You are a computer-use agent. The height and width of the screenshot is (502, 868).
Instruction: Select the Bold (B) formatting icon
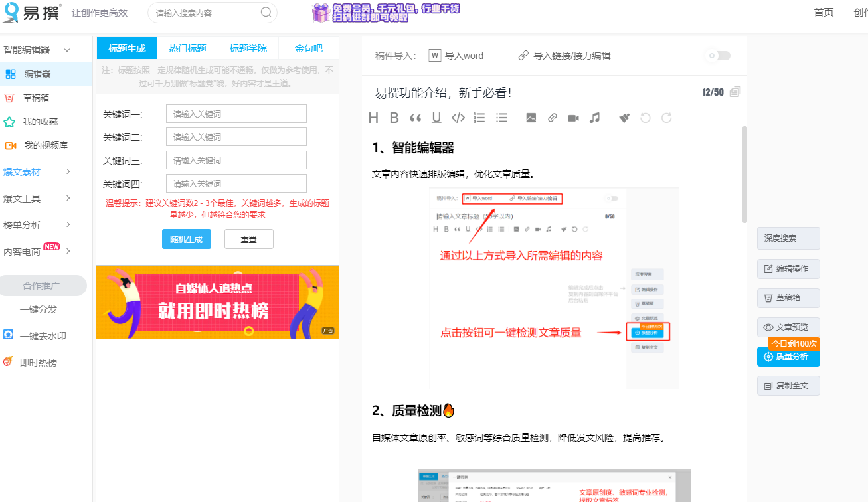tap(394, 118)
